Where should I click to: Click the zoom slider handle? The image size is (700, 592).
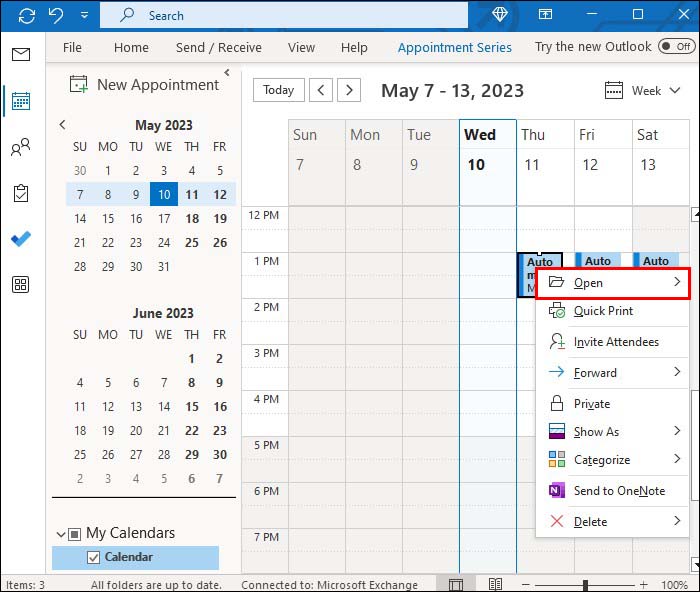click(585, 585)
